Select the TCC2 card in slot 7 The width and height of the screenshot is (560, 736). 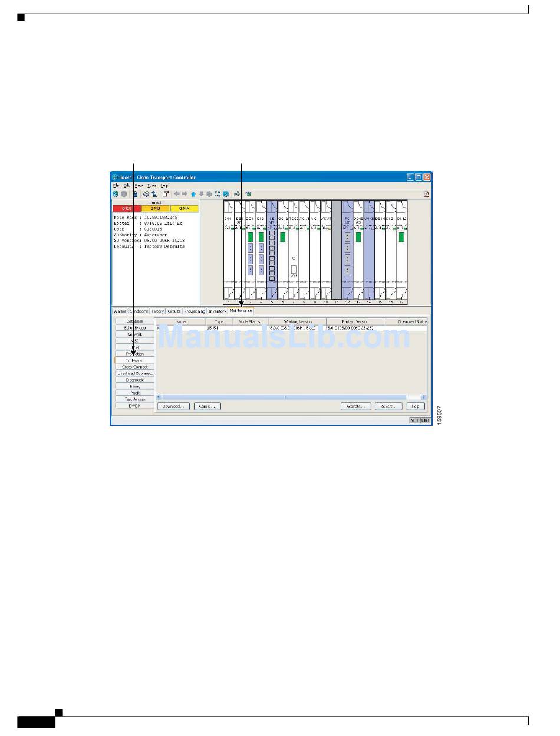[x=294, y=250]
